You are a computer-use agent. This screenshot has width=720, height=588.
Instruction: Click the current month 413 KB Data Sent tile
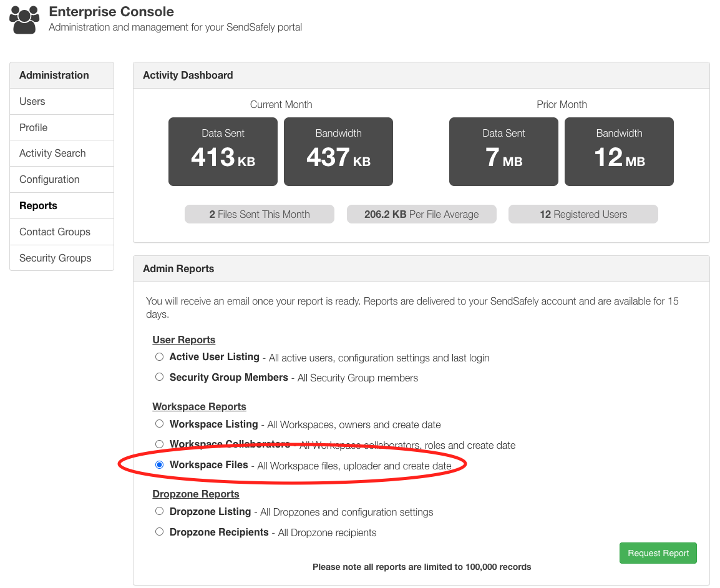[223, 152]
